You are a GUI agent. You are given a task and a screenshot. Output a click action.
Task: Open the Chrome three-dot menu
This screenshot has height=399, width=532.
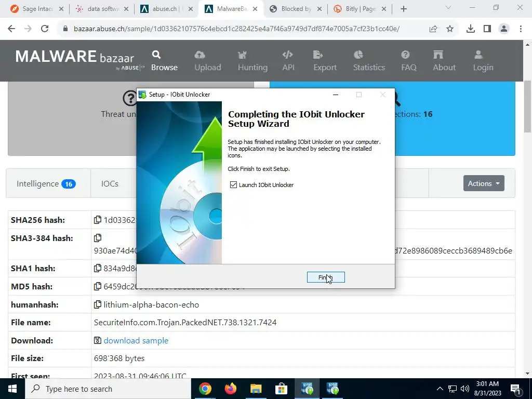[521, 29]
